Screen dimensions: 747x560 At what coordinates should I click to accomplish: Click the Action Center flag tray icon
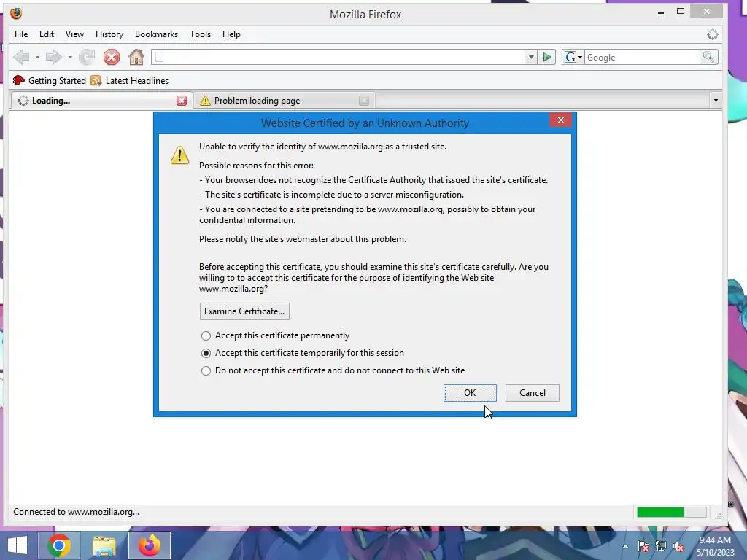643,546
